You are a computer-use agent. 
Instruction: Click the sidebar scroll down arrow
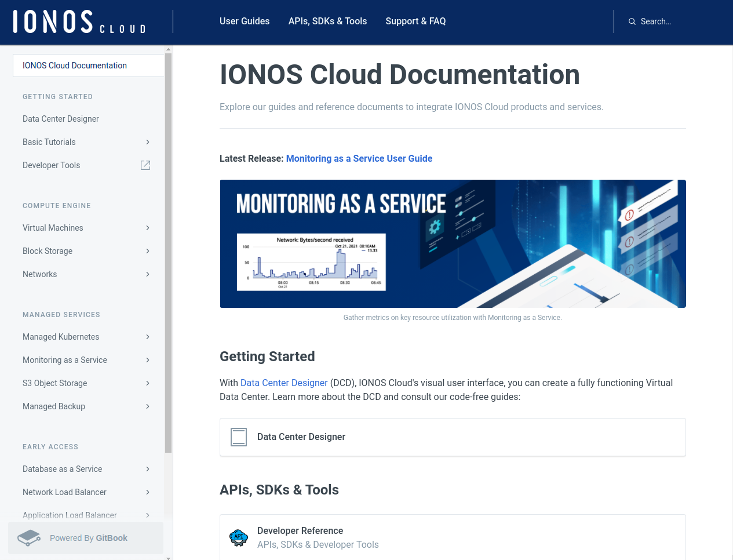pos(169,558)
